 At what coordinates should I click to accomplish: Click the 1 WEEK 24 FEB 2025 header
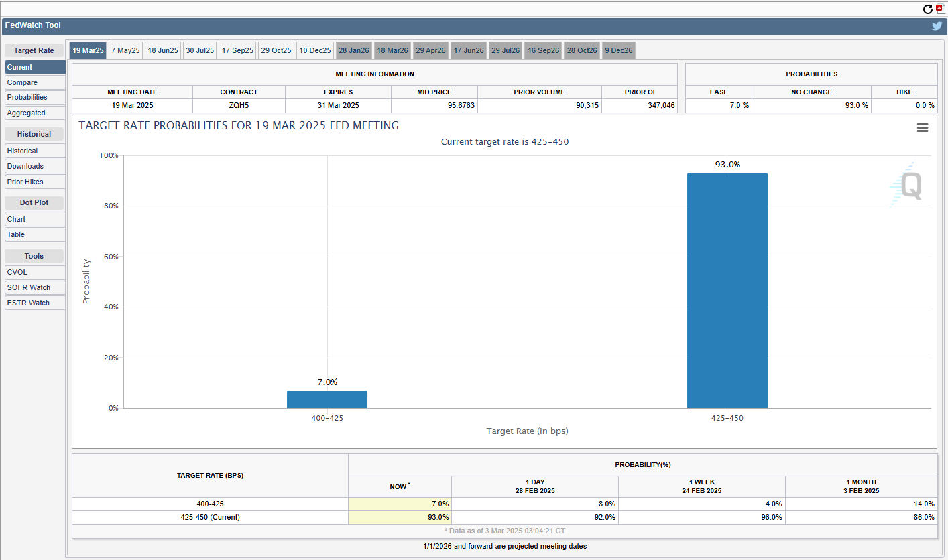(702, 486)
